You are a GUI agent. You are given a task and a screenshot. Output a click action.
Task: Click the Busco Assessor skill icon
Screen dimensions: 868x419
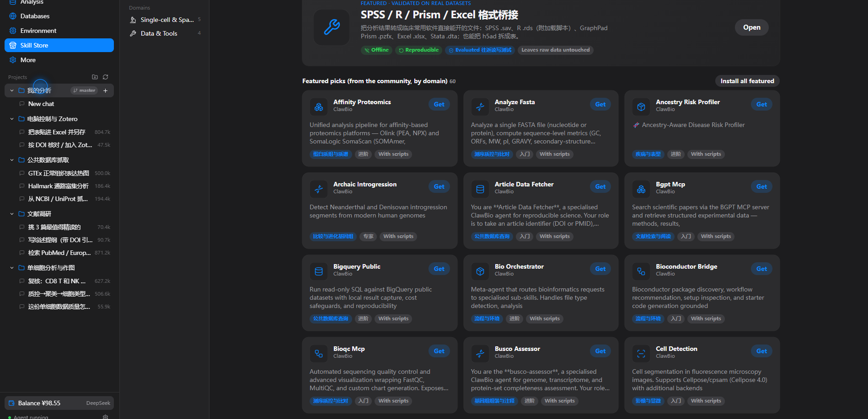coord(480,354)
